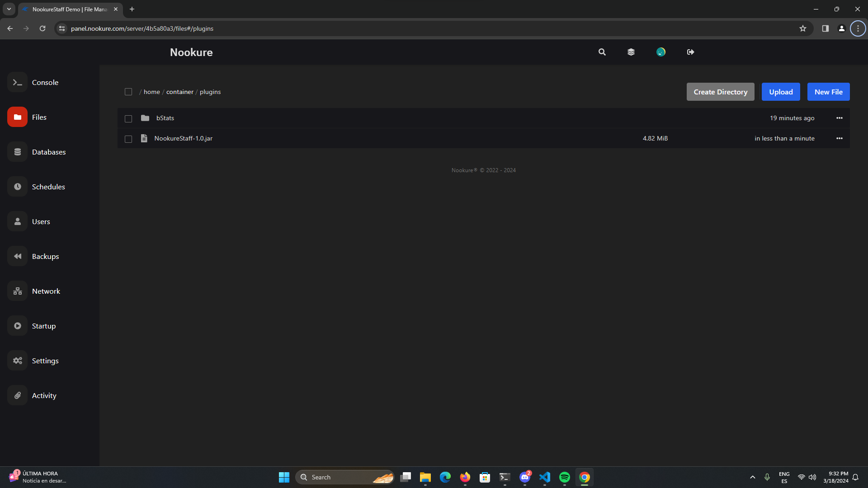The height and width of the screenshot is (488, 868).
Task: Go back in browser history
Action: click(x=10, y=28)
